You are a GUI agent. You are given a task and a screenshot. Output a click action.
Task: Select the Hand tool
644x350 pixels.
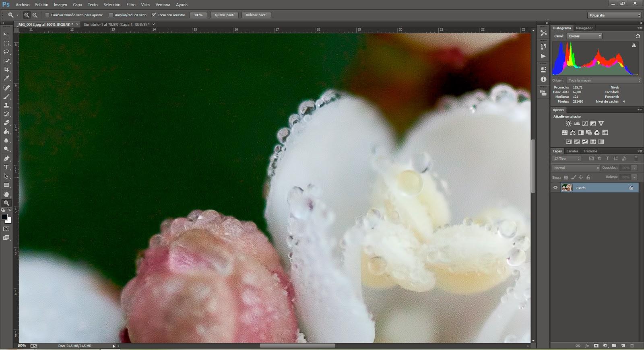click(6, 194)
